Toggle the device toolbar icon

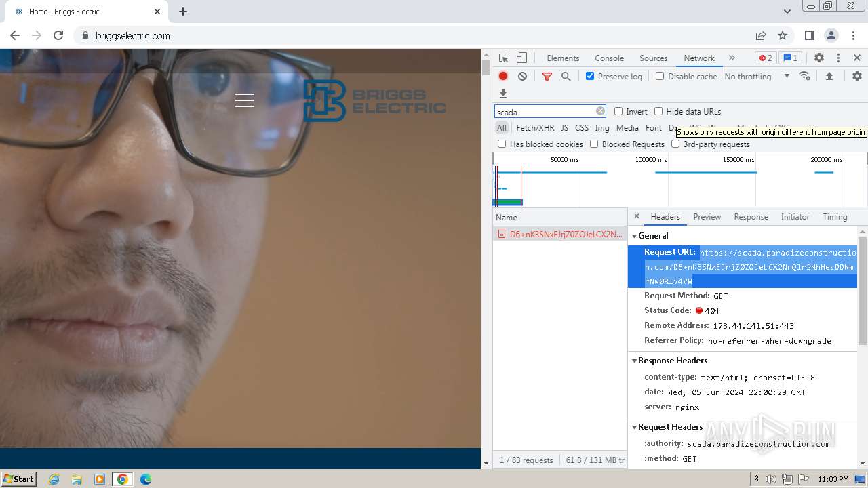521,58
